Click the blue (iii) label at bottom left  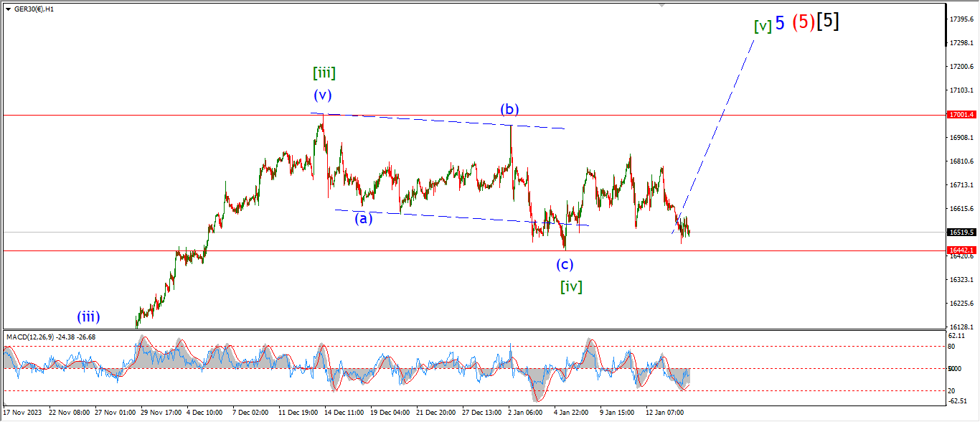click(x=88, y=316)
